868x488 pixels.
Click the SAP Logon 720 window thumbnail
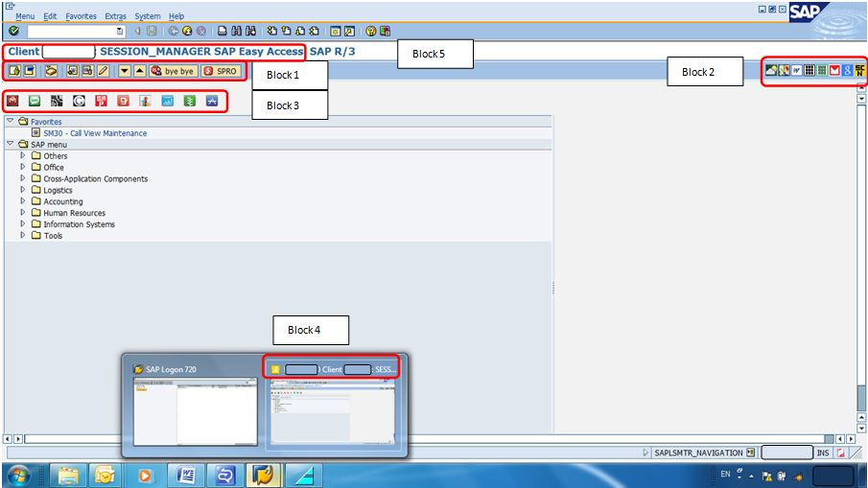[x=196, y=411]
